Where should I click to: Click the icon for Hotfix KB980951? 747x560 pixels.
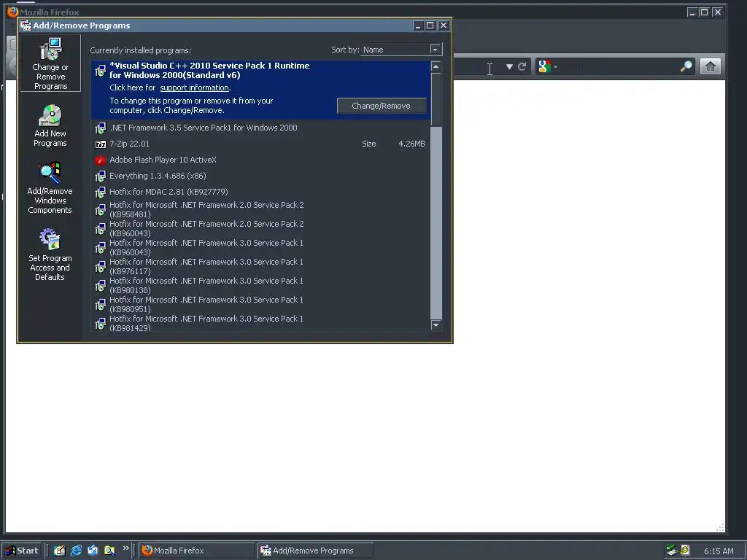[x=100, y=305]
